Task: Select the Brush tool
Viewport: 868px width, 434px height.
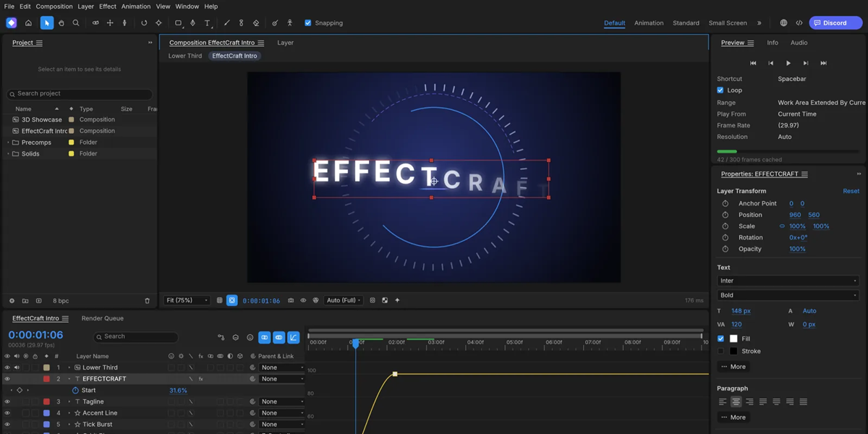Action: [226, 23]
